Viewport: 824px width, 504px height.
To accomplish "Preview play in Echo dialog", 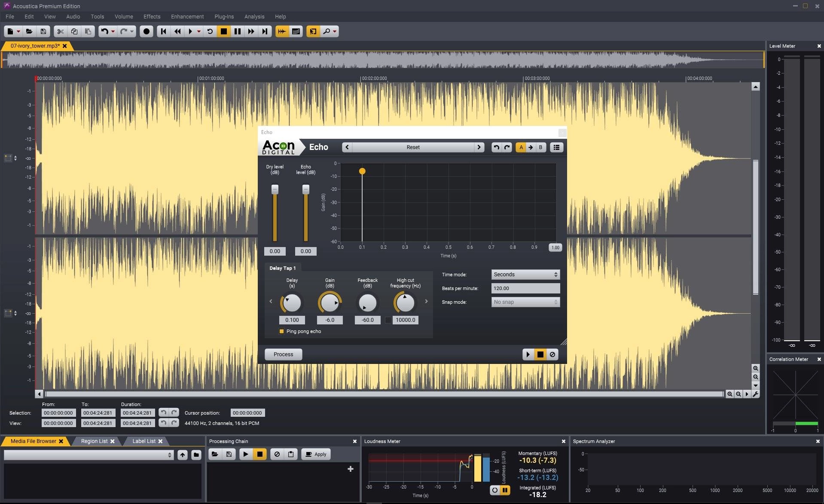I will pos(528,354).
